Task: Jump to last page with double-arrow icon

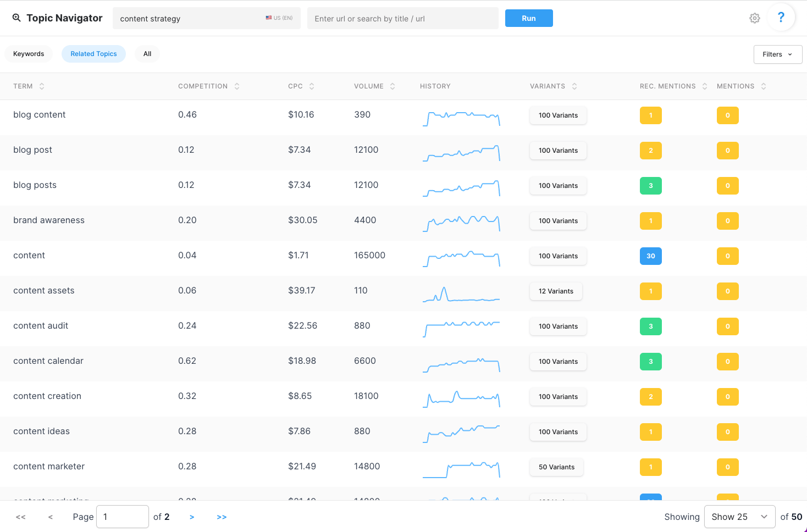Action: pos(222,517)
